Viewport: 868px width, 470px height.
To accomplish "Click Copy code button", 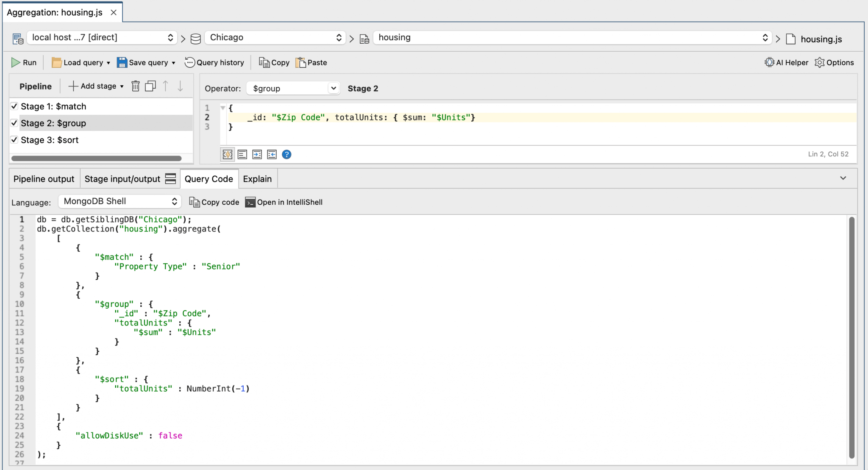I will pyautogui.click(x=214, y=202).
